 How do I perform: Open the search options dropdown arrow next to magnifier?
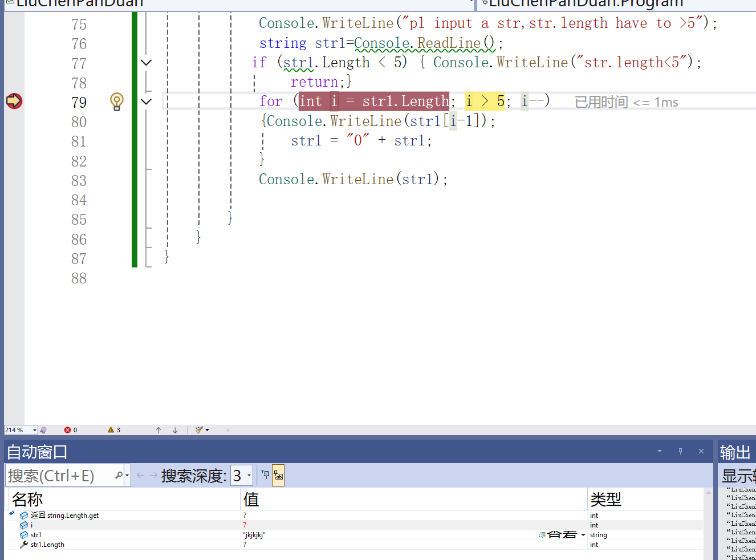coord(127,476)
